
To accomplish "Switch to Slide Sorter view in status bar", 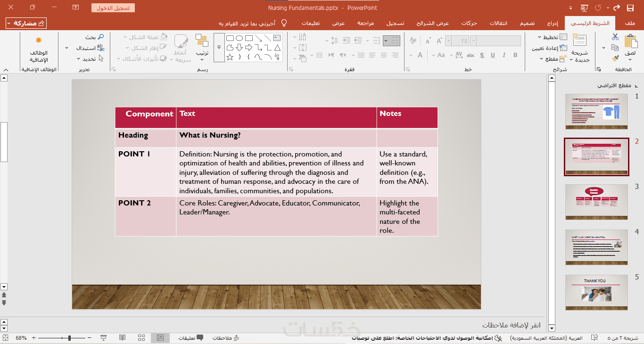I will tap(141, 338).
